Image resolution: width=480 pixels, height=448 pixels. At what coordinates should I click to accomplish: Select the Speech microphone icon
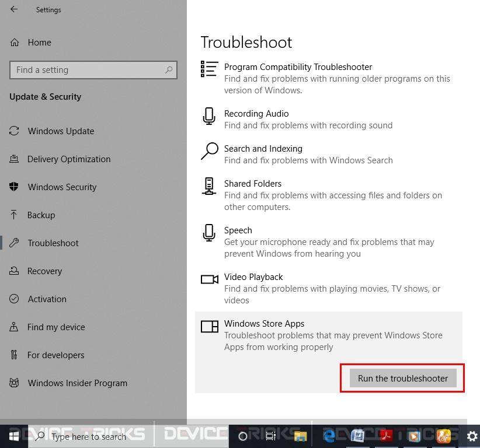pyautogui.click(x=209, y=232)
